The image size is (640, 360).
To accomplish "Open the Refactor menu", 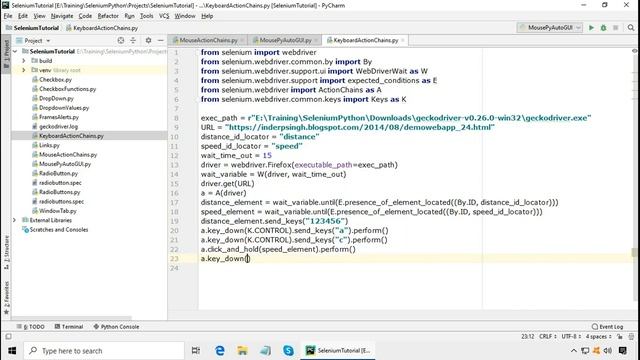I will pos(108,16).
